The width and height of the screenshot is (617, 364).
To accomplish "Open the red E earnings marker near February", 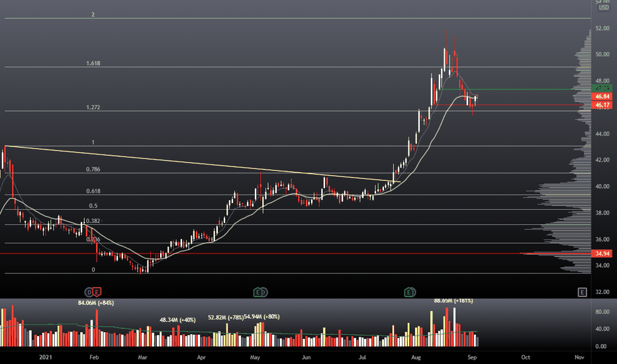I will coord(97,292).
